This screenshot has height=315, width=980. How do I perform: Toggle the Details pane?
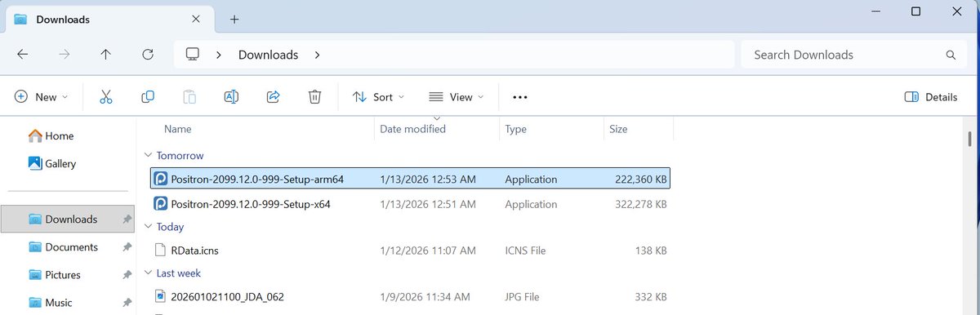coord(931,96)
